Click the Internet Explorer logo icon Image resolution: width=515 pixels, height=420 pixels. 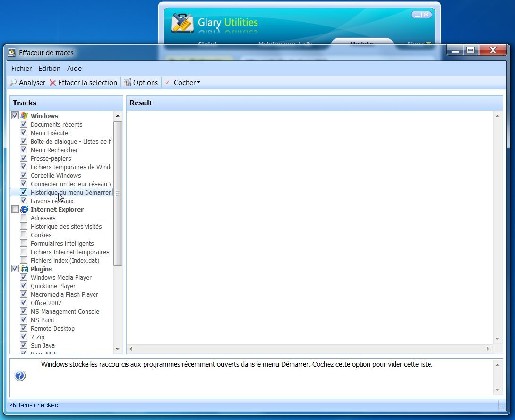pos(24,209)
